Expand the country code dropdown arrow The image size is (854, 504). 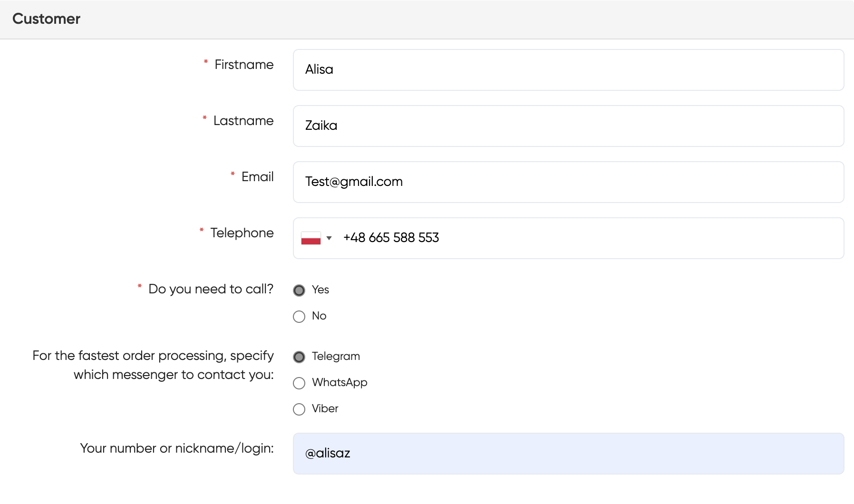[329, 238]
